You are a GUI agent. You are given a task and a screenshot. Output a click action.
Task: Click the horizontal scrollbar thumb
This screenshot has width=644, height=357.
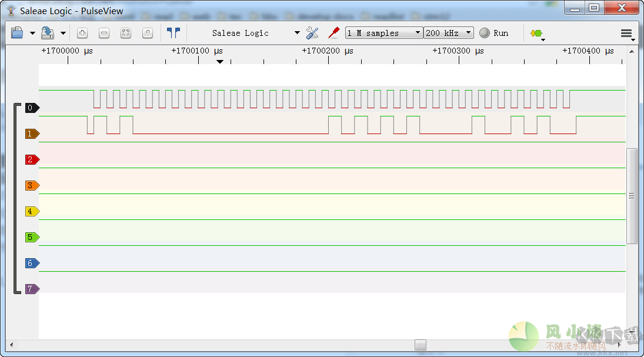(x=420, y=345)
